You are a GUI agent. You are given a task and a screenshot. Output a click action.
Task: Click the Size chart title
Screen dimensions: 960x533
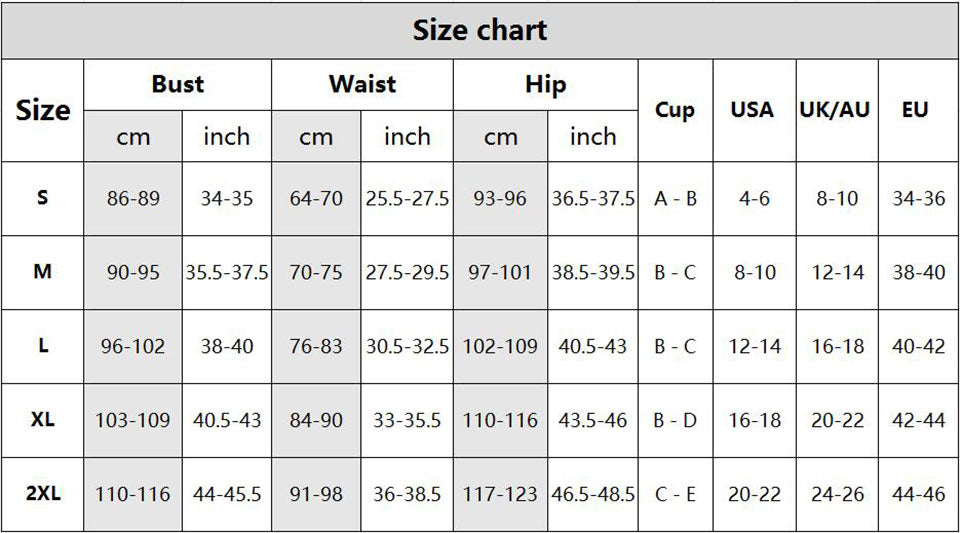tap(480, 30)
